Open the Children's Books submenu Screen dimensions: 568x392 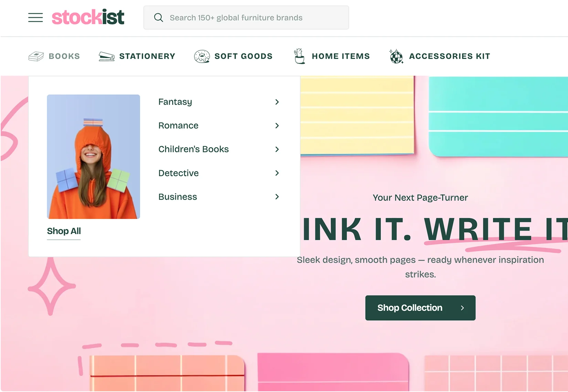[x=277, y=149]
